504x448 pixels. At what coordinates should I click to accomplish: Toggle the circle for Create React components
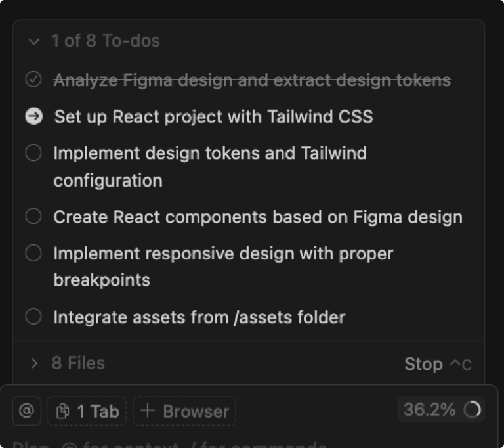[33, 216]
